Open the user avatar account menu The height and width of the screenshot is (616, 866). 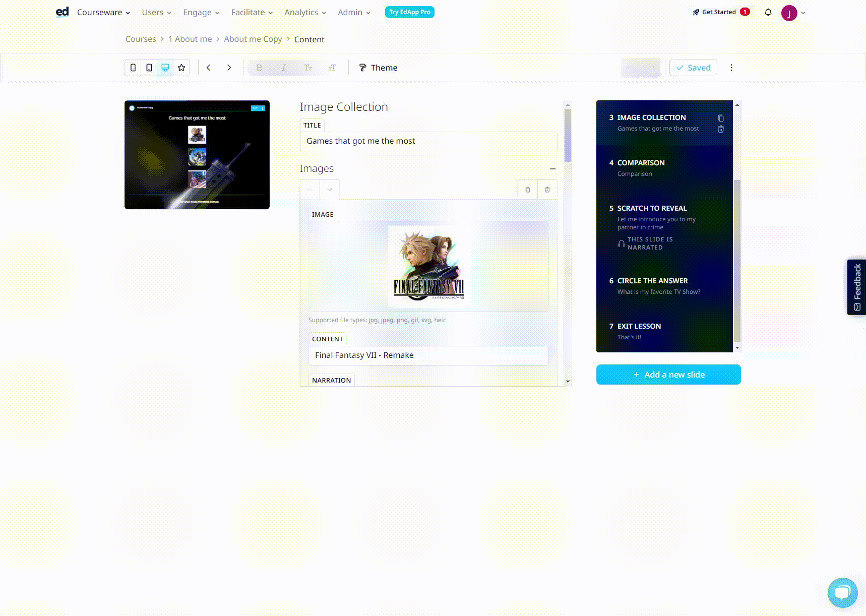coord(793,13)
